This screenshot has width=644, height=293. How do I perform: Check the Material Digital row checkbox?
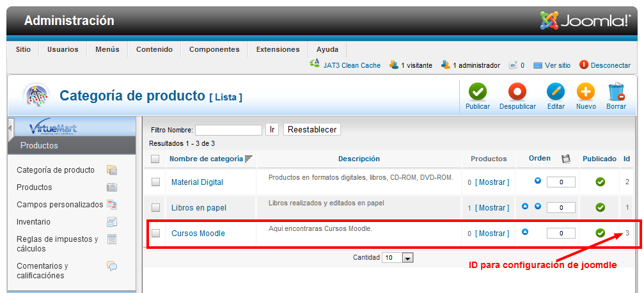coord(155,182)
